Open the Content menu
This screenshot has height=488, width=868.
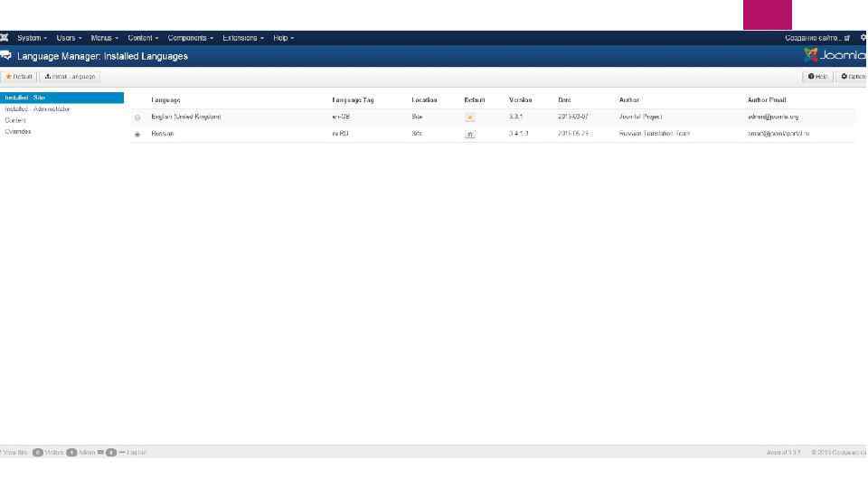point(143,38)
